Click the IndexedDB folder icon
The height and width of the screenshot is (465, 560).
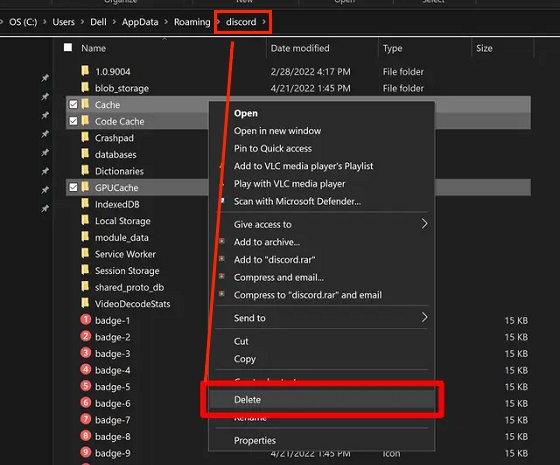(x=85, y=204)
